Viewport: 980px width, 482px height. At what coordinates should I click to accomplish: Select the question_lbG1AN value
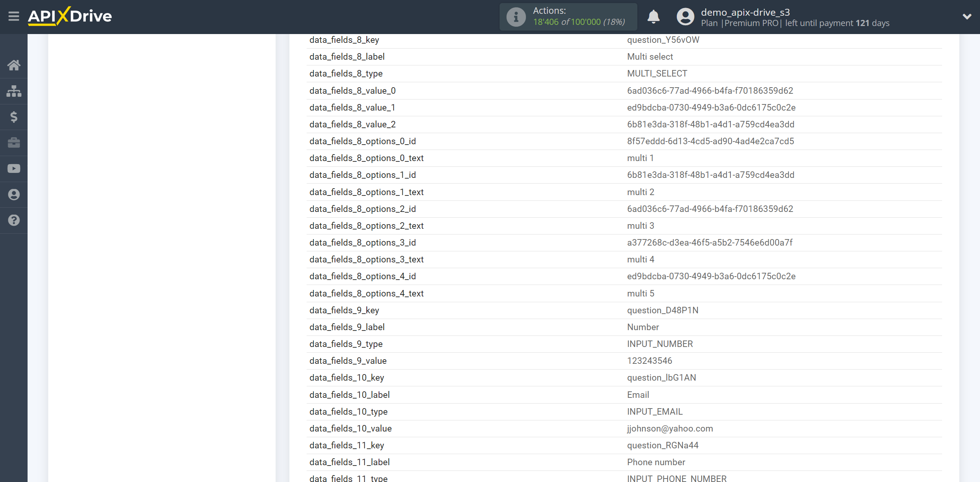tap(661, 378)
